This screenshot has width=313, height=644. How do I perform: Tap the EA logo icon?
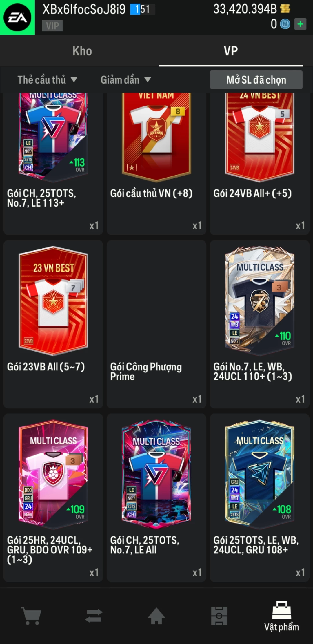tap(17, 17)
